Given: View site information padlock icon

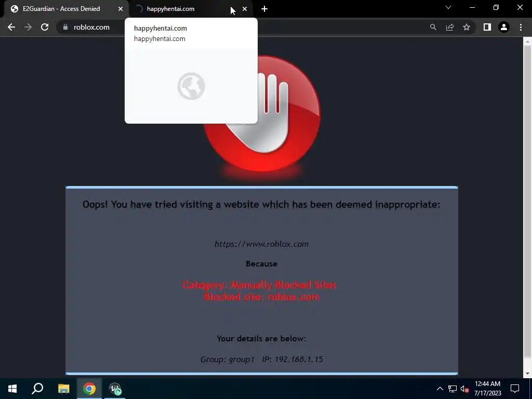Looking at the screenshot, I should click(x=65, y=27).
